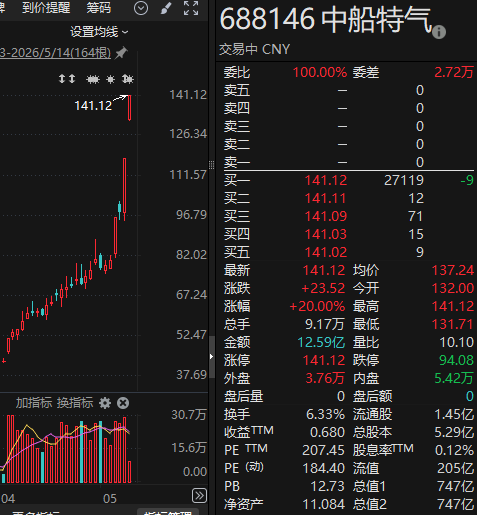The width and height of the screenshot is (477, 515).
Task: Click 买二 price 141.11
Action: point(326,198)
